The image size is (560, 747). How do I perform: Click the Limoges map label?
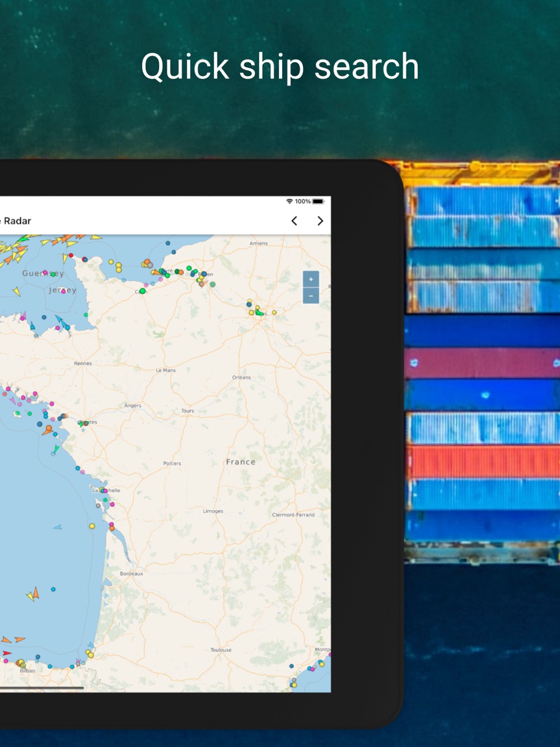(x=213, y=511)
